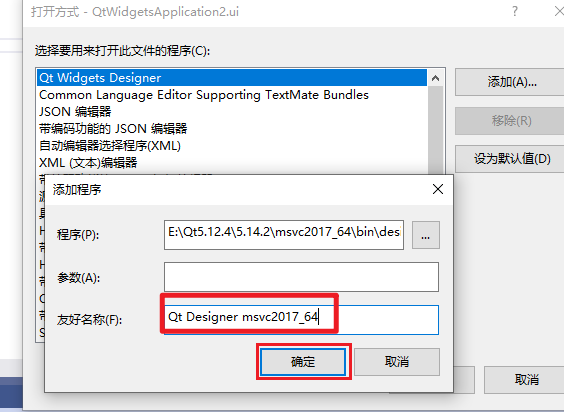
Task: Click the 移除(R) button
Action: (x=511, y=121)
